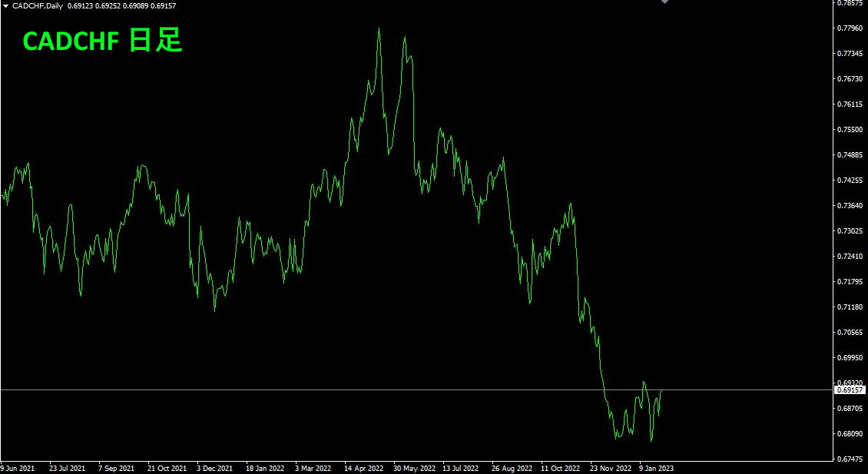Select the 26 Aug 2022 date label
Viewport: 868px width, 474px height.
[x=512, y=469]
